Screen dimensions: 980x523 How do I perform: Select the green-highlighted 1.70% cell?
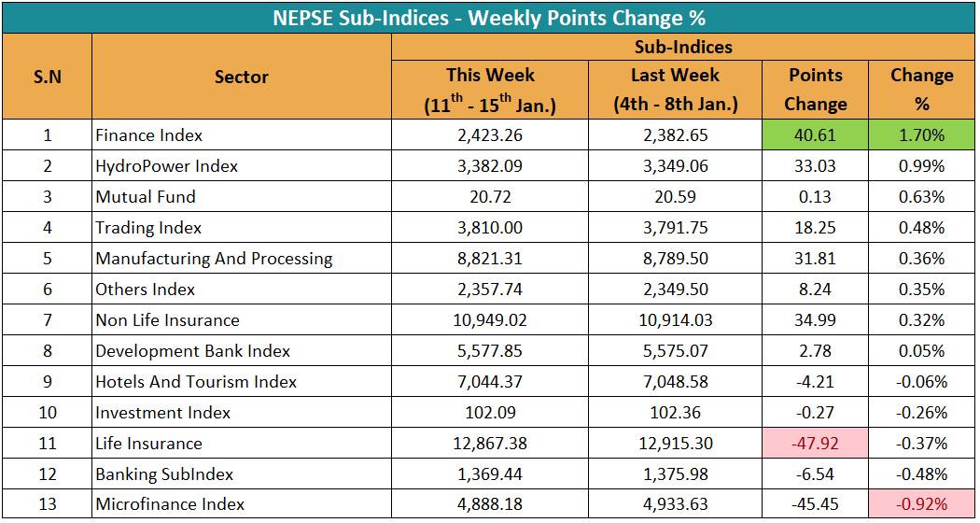(921, 135)
